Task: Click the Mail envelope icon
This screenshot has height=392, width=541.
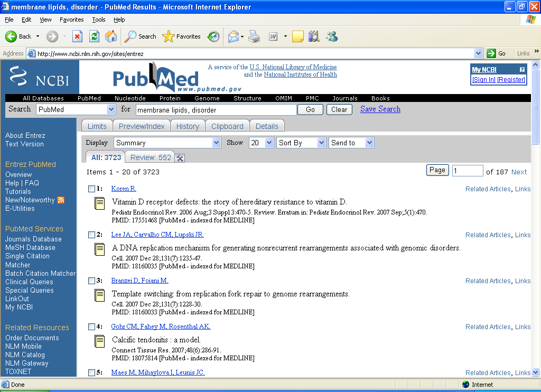Action: click(x=233, y=36)
